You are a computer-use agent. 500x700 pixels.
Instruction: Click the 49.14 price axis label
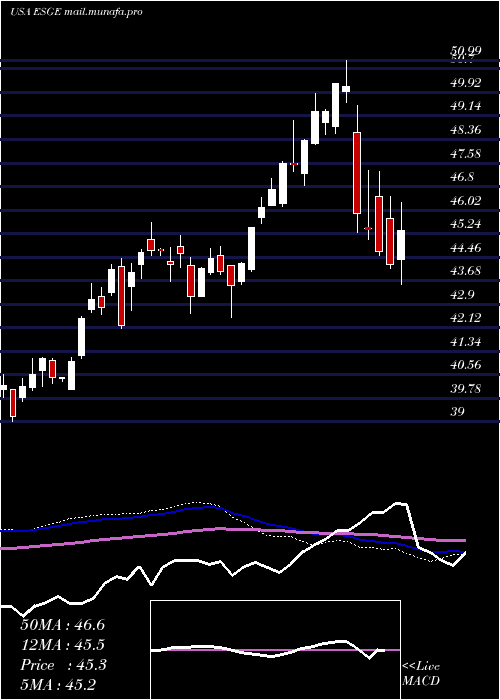(x=466, y=106)
